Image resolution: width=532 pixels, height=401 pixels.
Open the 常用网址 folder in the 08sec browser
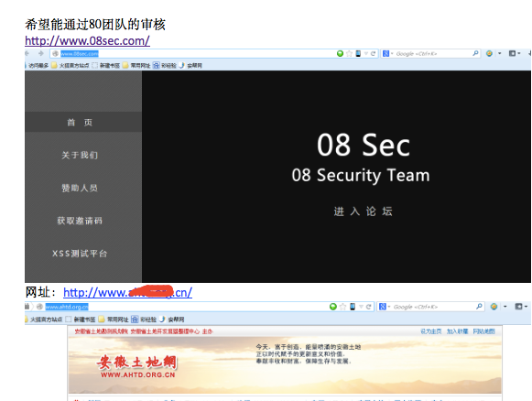pos(136,66)
